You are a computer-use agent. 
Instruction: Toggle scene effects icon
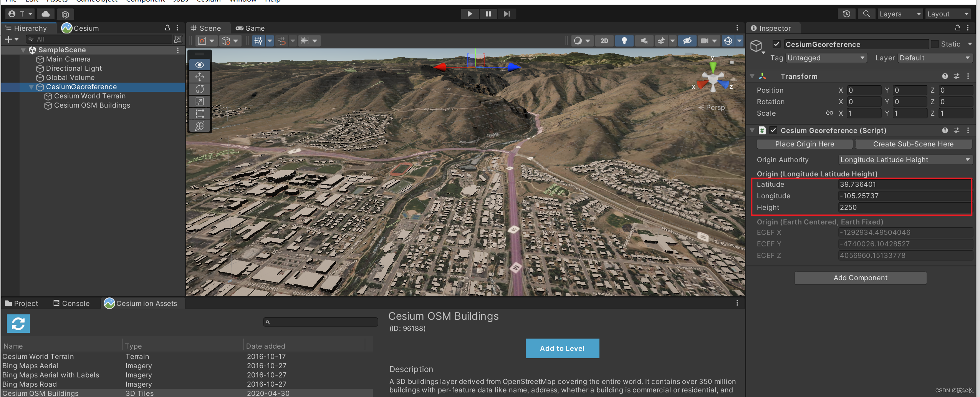click(661, 41)
